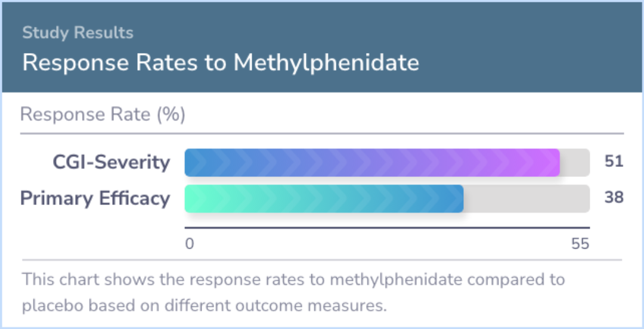This screenshot has width=644, height=329.
Task: Click the chart description caption text
Action: [293, 293]
